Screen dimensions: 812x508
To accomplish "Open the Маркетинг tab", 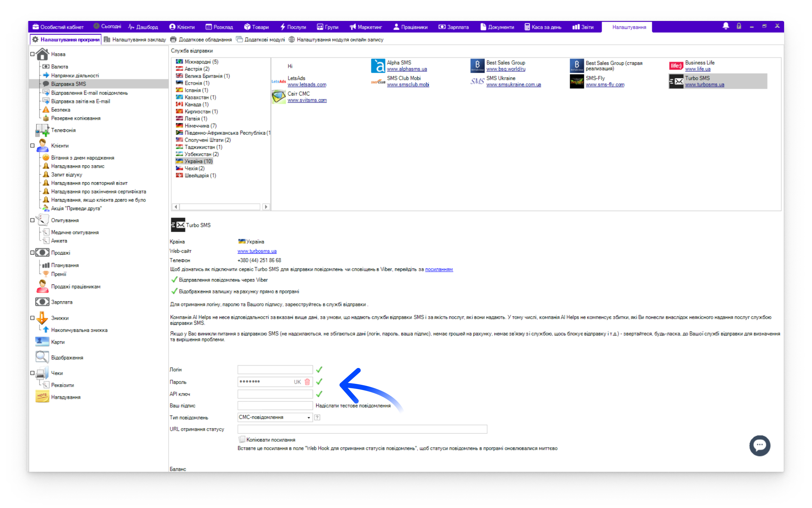I will 365,27.
